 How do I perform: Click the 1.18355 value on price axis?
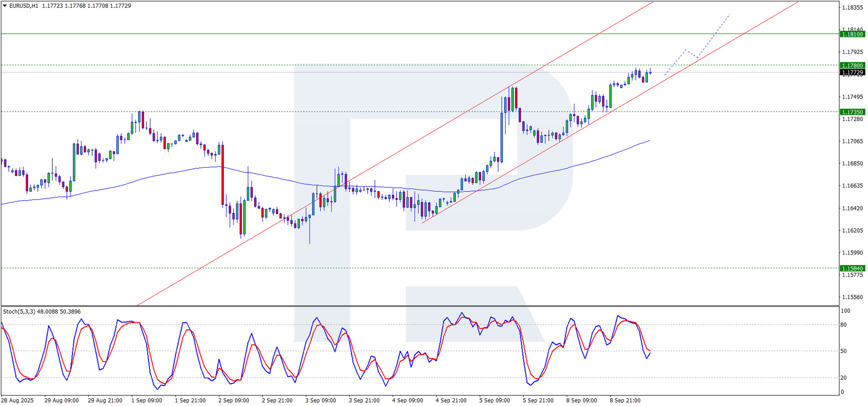852,8
